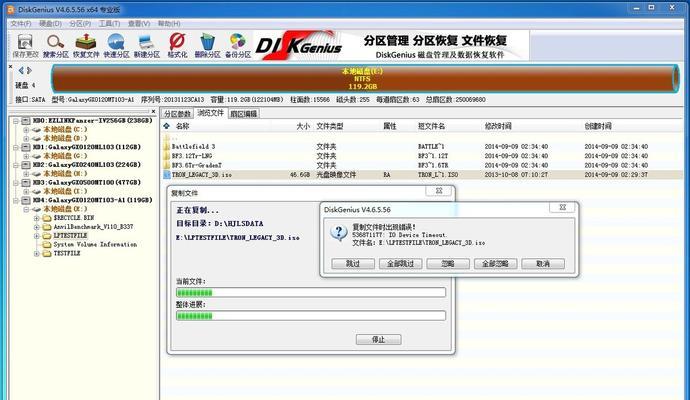Click the drive icon of 本地磁盘 (C:)
Viewport: 690px width, 400px height.
(37, 130)
